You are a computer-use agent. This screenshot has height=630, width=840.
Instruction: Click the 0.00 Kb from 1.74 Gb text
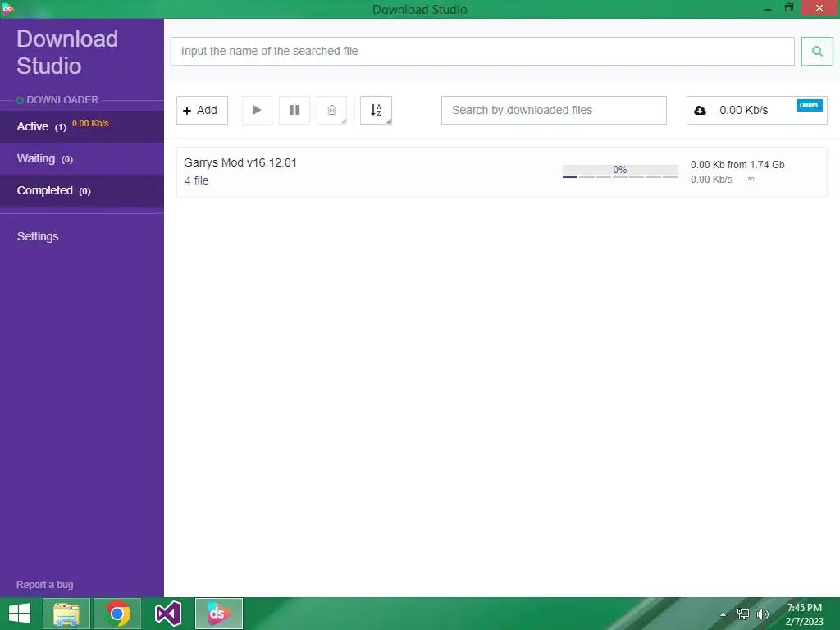point(737,164)
